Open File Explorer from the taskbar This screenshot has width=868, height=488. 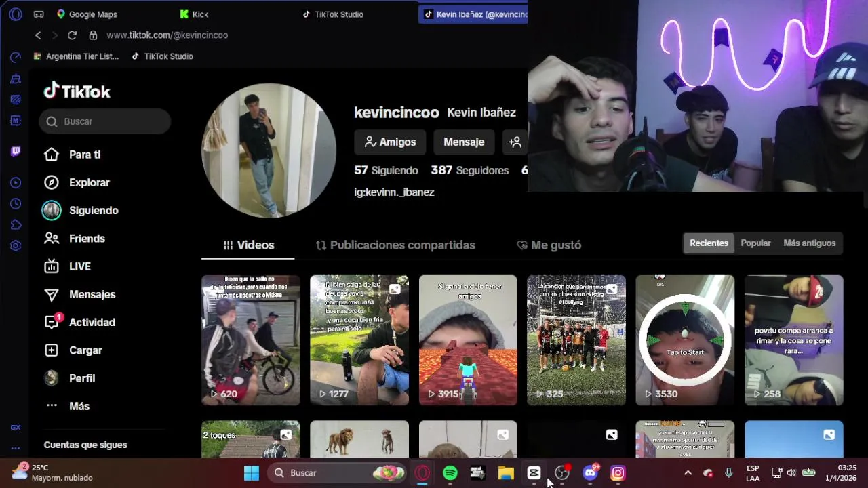click(x=506, y=473)
